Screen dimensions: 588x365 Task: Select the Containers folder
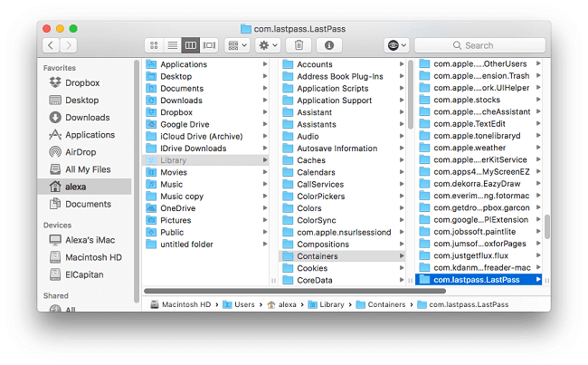point(342,256)
